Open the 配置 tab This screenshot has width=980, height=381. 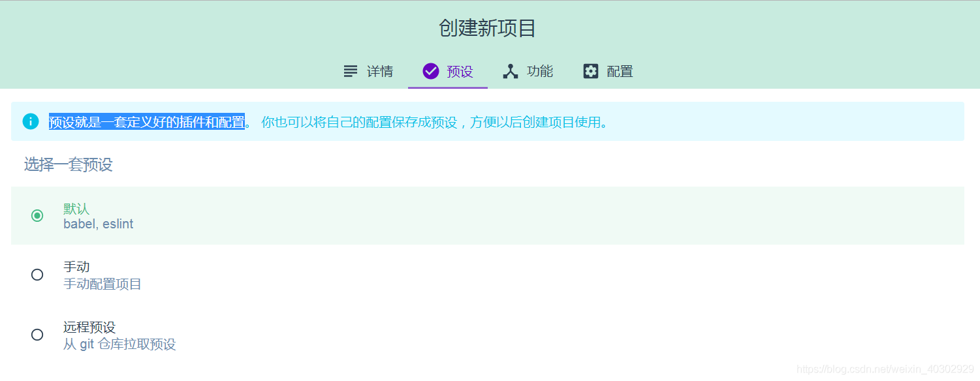coord(608,71)
